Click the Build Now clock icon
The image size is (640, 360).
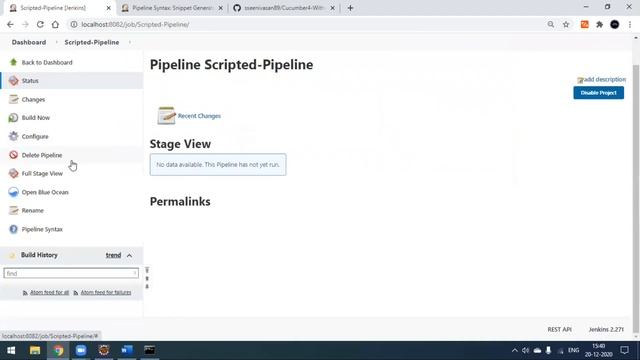13,118
